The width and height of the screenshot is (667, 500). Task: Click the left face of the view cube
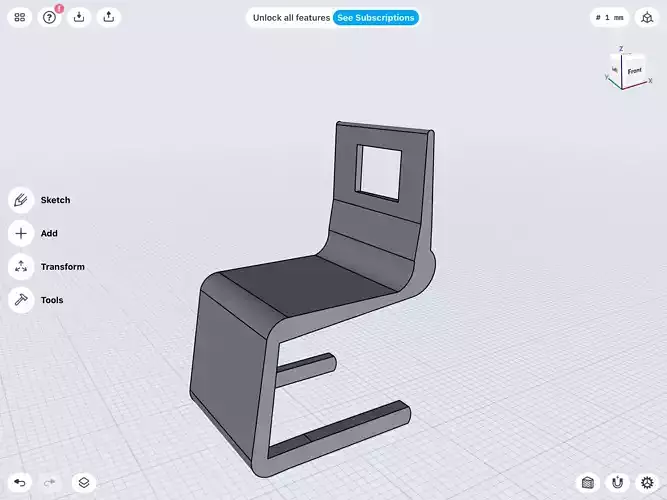click(615, 70)
